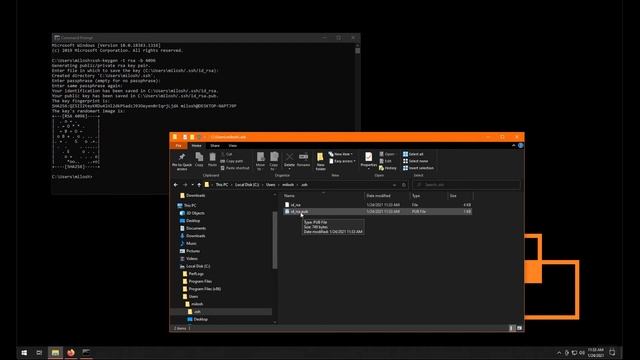Click Copy path in the ribbon
This screenshot has height=360, width=640.
pyautogui.click(x=231, y=161)
